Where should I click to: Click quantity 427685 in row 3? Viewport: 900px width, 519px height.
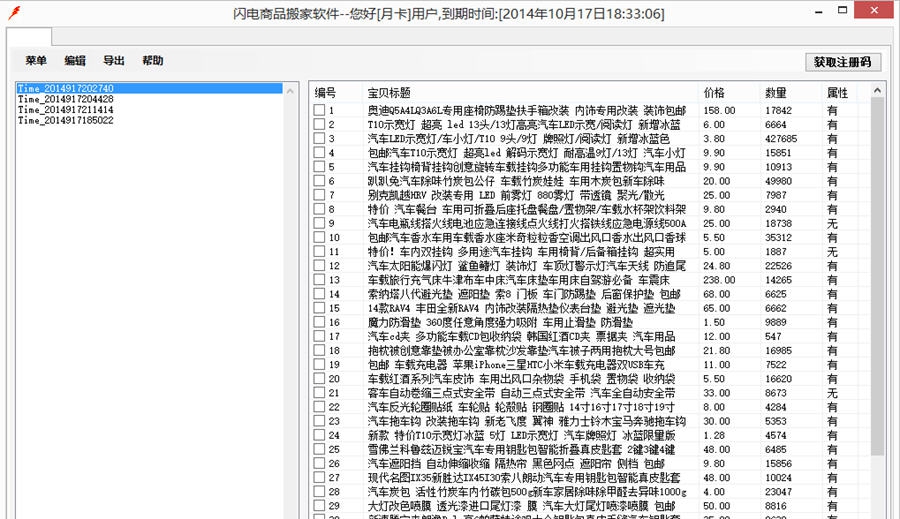[x=781, y=138]
